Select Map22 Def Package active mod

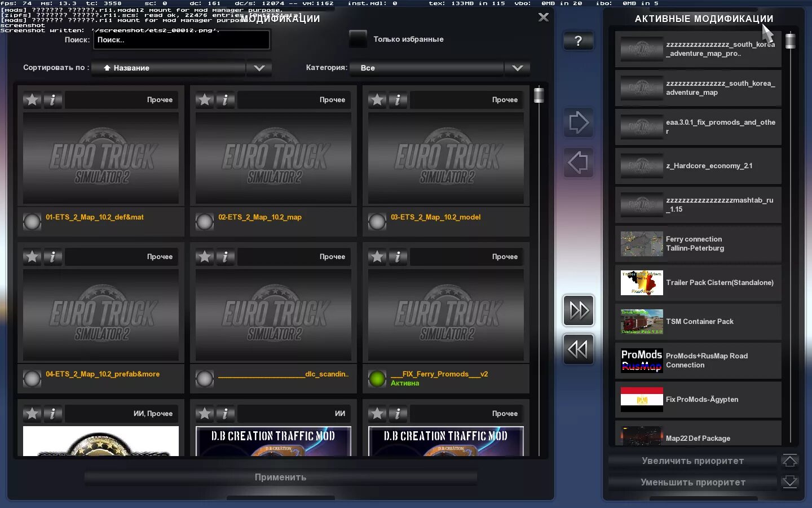point(698,433)
